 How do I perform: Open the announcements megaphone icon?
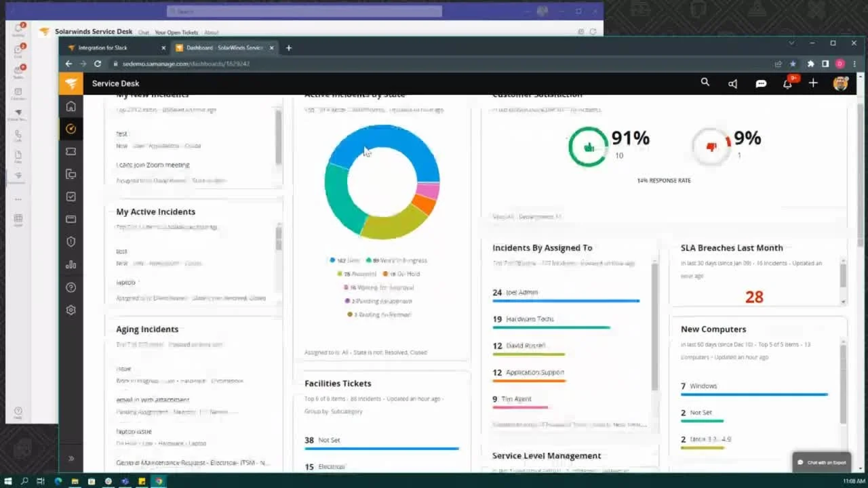[x=733, y=83]
